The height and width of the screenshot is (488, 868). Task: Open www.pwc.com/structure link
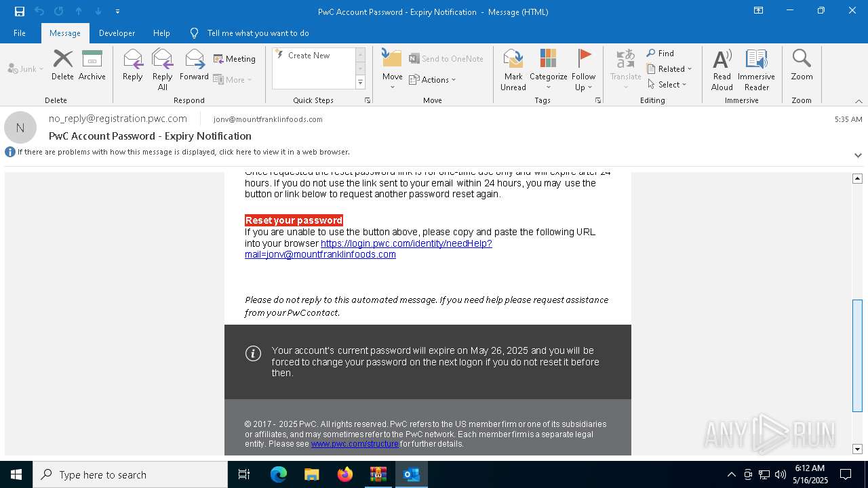(x=355, y=444)
